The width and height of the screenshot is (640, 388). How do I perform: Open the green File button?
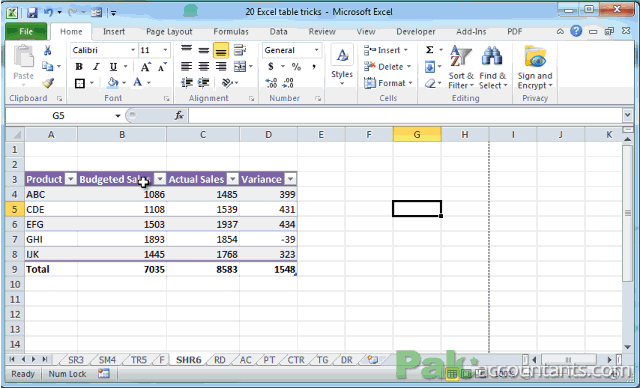pyautogui.click(x=26, y=31)
